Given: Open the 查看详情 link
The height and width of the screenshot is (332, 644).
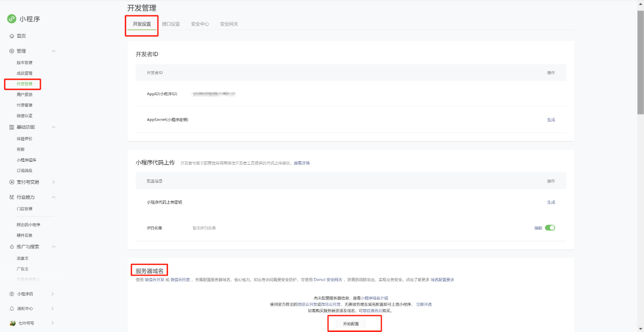Looking at the screenshot, I should click(x=302, y=163).
